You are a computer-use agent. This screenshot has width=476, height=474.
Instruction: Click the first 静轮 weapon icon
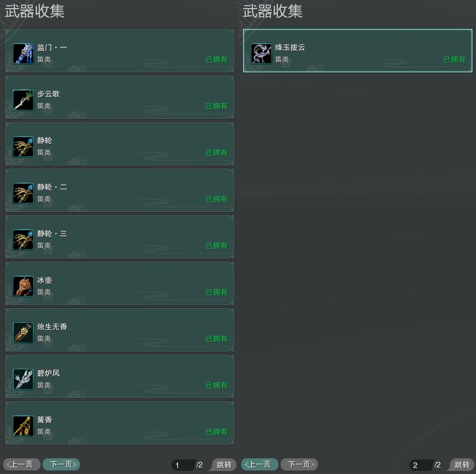(23, 147)
